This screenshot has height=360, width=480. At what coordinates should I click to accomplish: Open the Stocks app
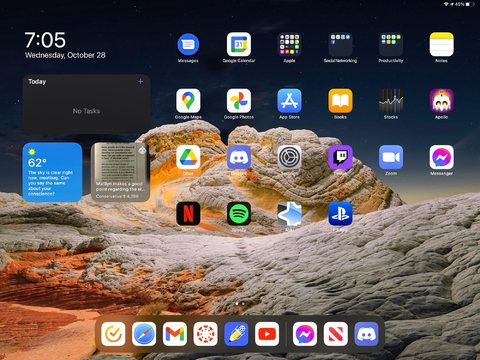click(x=391, y=101)
